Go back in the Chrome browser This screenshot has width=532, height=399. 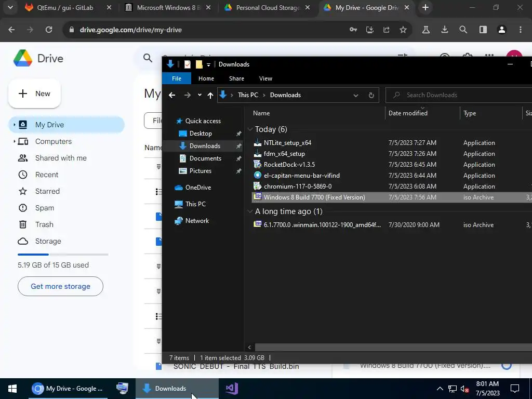click(x=11, y=30)
